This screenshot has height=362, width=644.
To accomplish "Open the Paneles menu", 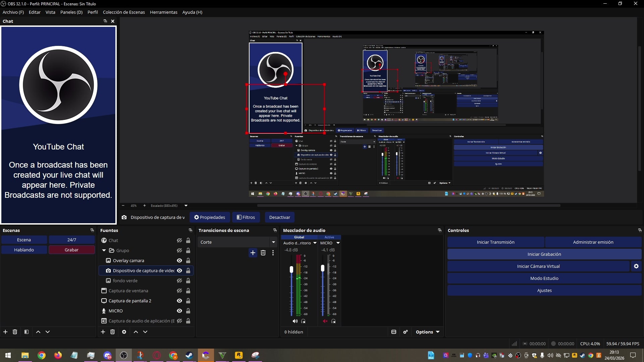I will coord(71,12).
